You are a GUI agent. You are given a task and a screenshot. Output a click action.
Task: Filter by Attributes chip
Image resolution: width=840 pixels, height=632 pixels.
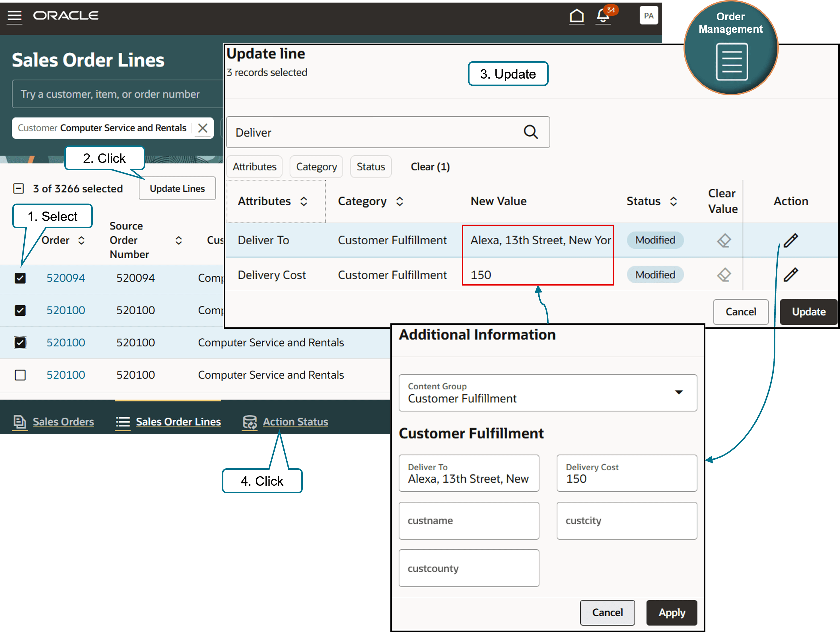(x=254, y=167)
